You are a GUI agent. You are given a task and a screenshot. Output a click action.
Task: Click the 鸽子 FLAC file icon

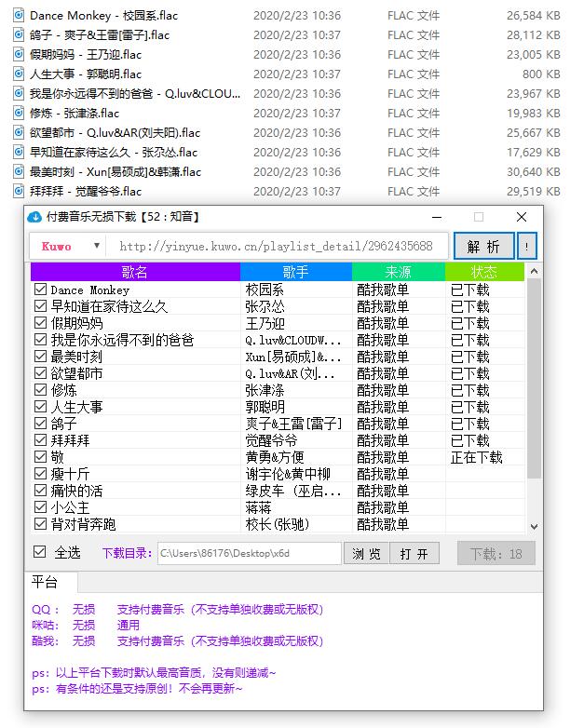click(19, 35)
